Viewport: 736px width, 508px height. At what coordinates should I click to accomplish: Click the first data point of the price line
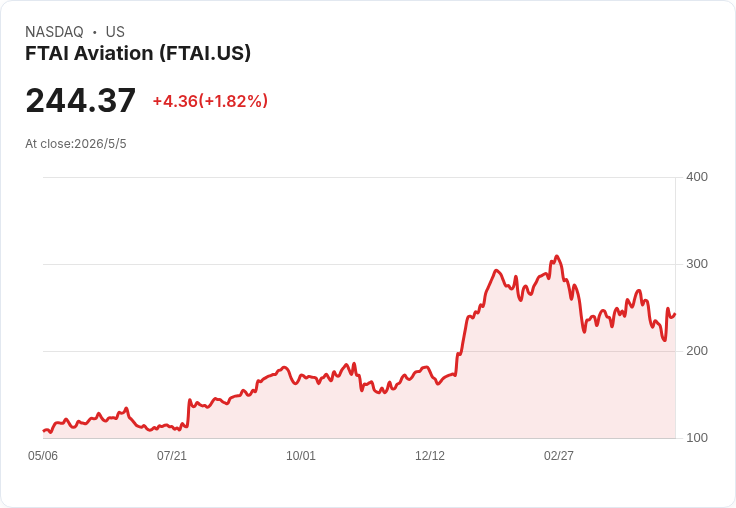coord(44,431)
